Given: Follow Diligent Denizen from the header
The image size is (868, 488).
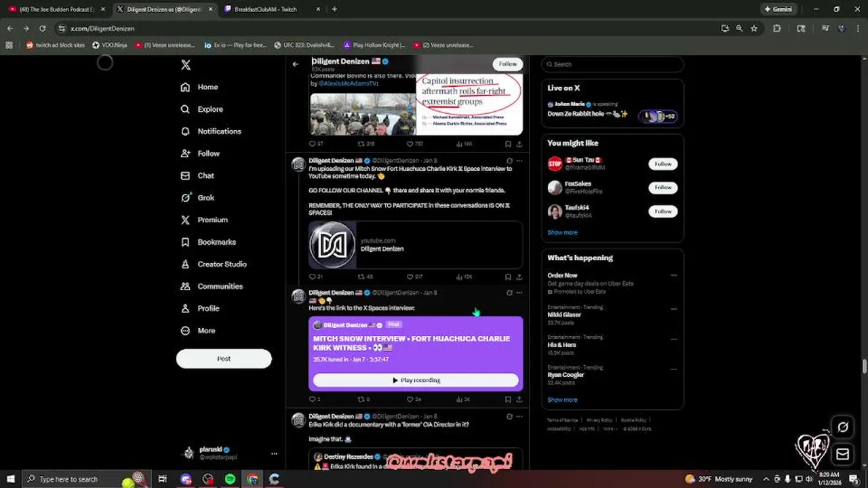Looking at the screenshot, I should pyautogui.click(x=508, y=64).
